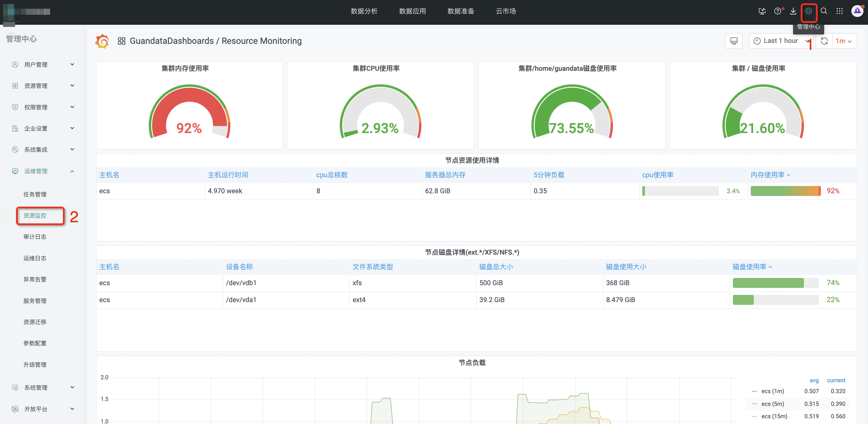Open the 1m refresh interval dropdown

tap(844, 41)
